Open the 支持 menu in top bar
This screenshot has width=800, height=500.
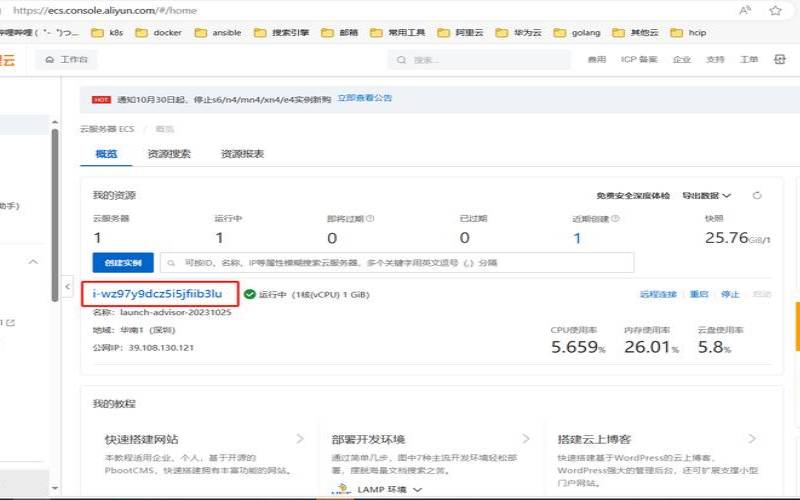(715, 60)
